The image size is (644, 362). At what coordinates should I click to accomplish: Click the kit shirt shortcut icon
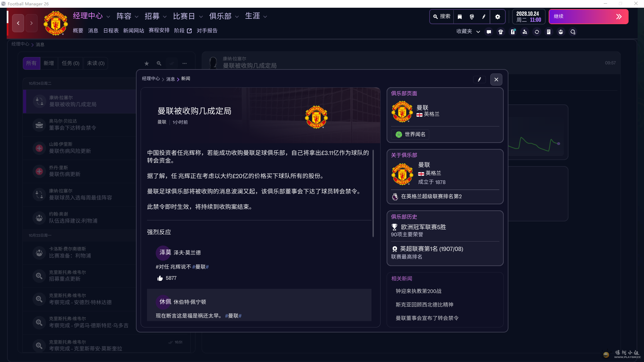point(500,32)
